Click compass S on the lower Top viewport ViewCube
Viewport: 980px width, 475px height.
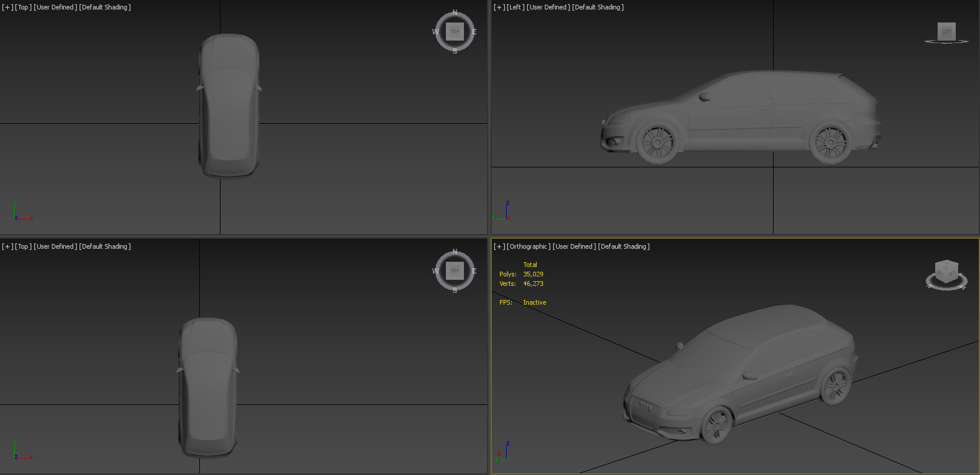tap(455, 291)
